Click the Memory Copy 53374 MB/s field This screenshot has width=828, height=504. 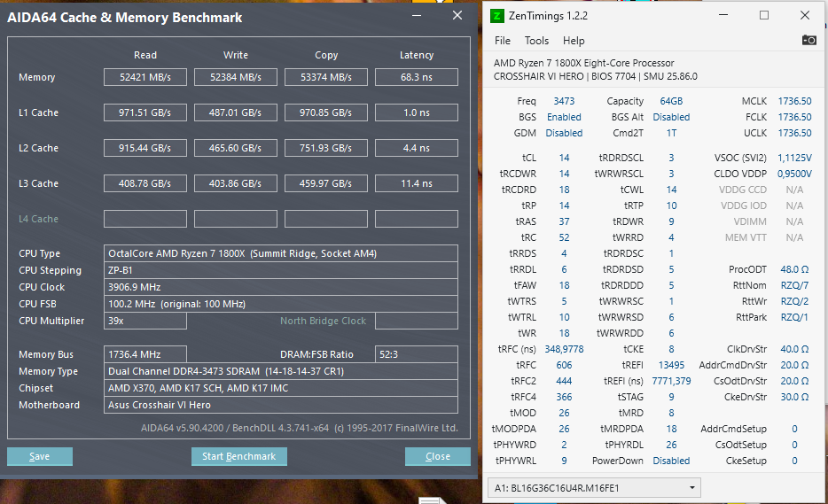tap(326, 77)
